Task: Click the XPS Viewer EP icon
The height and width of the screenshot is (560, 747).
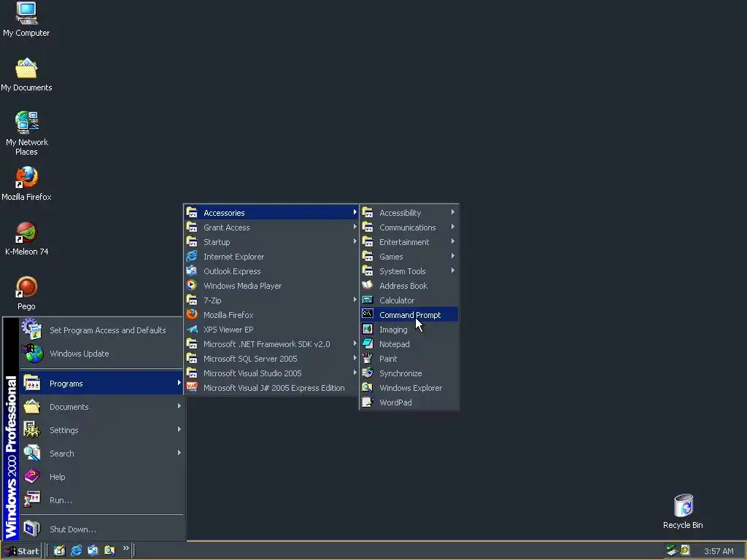Action: (192, 329)
